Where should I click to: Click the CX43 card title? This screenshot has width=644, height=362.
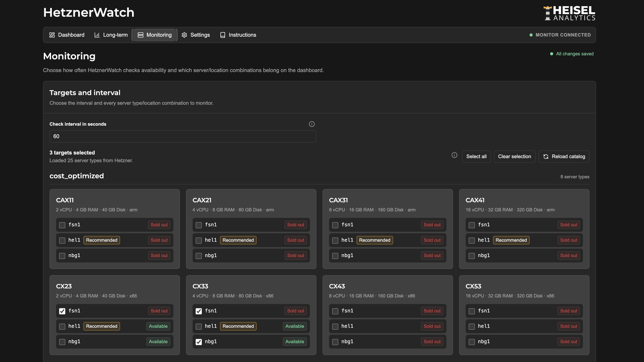337,286
